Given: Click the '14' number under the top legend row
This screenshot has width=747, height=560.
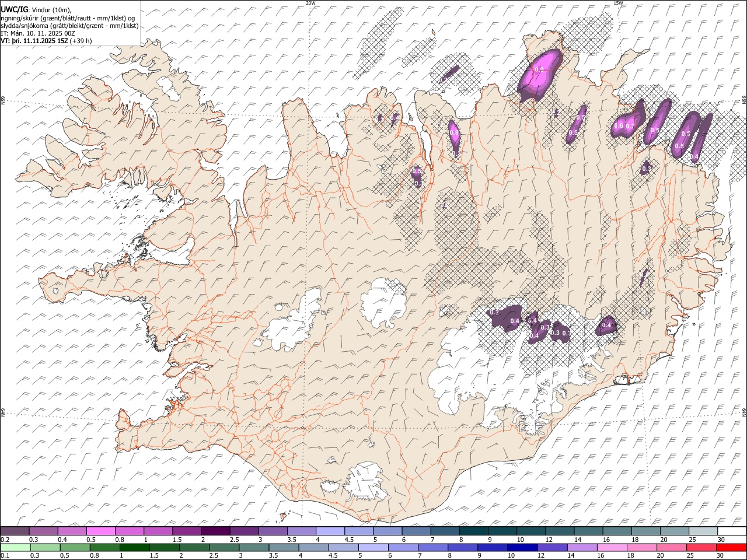Looking at the screenshot, I should point(577,540).
